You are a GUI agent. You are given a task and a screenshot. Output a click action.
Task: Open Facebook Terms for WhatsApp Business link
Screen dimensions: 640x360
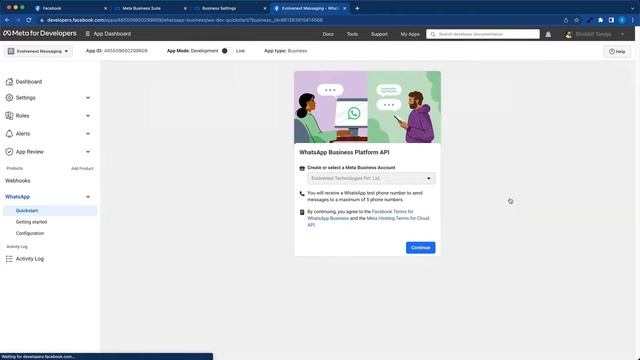click(360, 215)
